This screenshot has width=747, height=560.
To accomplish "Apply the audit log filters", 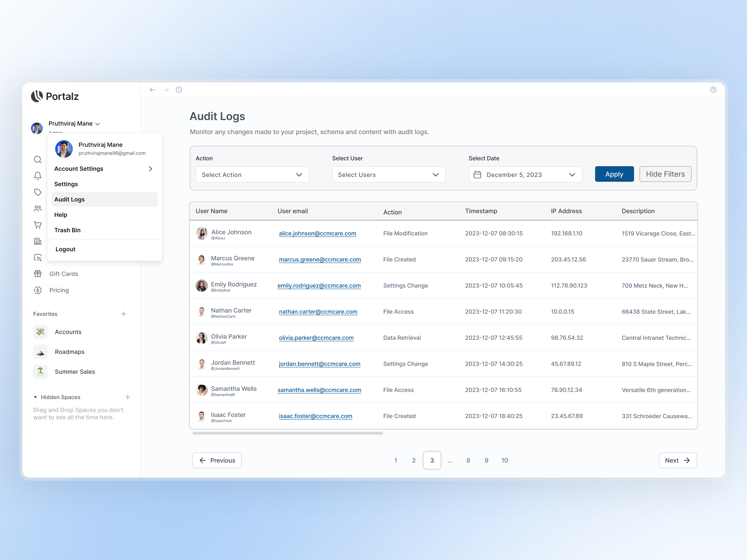I will 614,174.
